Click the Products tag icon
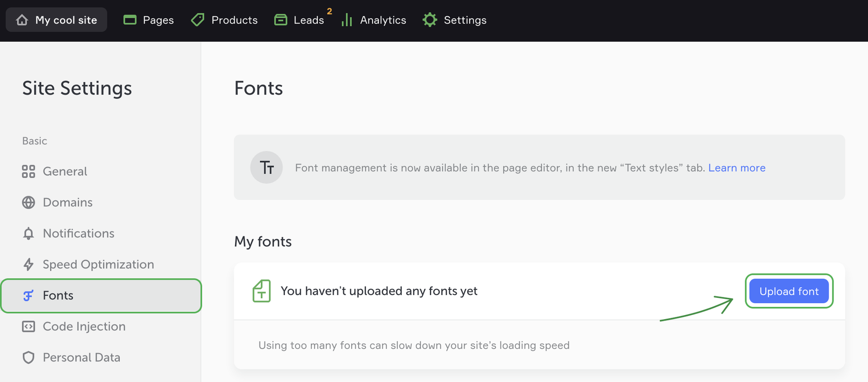The image size is (868, 382). coord(198,20)
